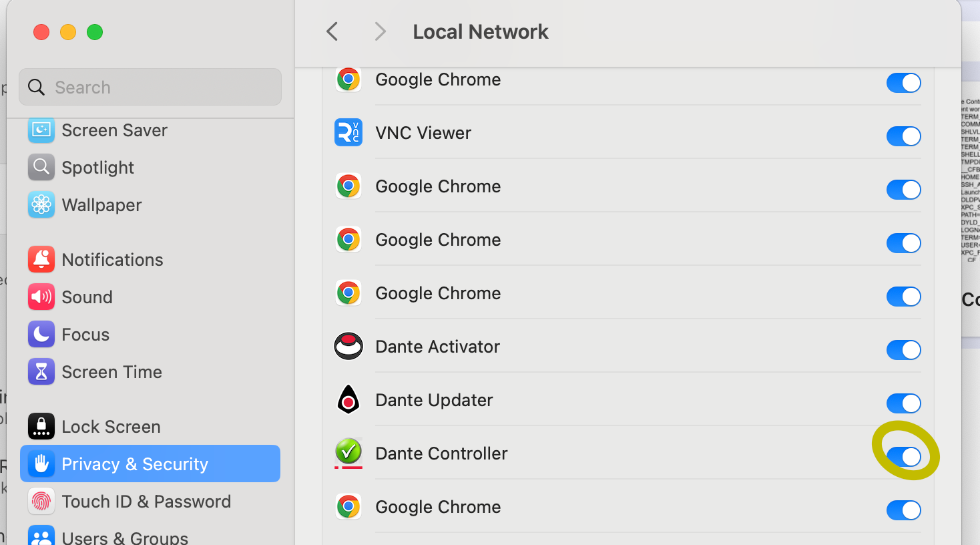Go forward with the right chevron
Image resolution: width=980 pixels, height=545 pixels.
coord(380,31)
